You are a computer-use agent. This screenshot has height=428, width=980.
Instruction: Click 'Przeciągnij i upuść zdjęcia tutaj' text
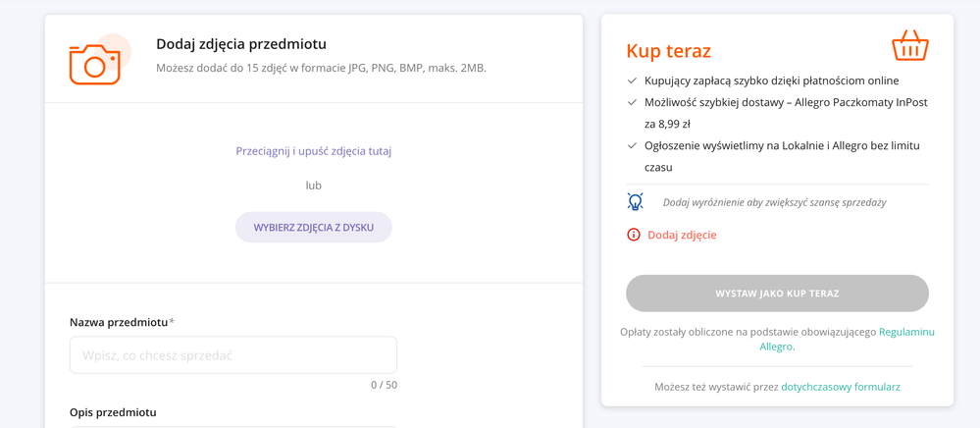[x=314, y=151]
